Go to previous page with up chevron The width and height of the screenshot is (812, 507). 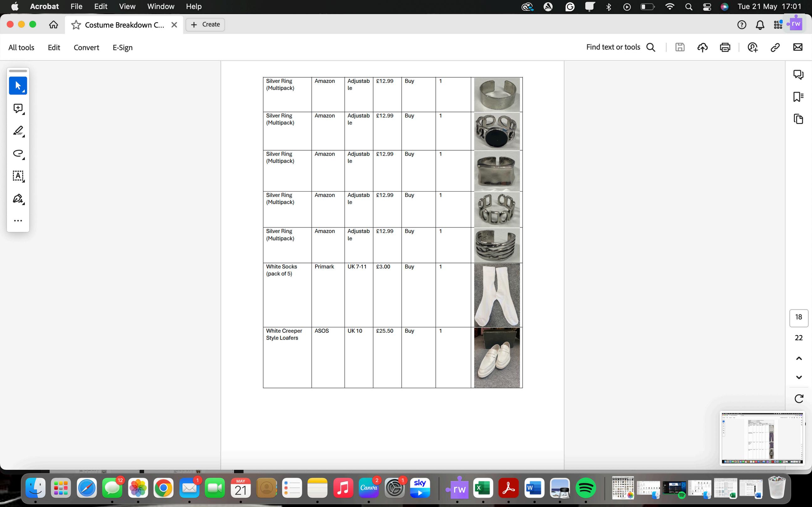[799, 358]
